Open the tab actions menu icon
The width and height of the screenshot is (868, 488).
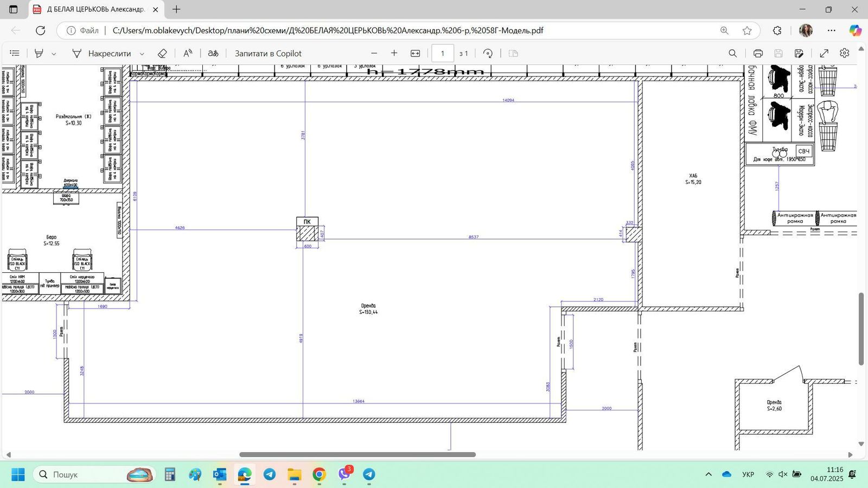14,9
